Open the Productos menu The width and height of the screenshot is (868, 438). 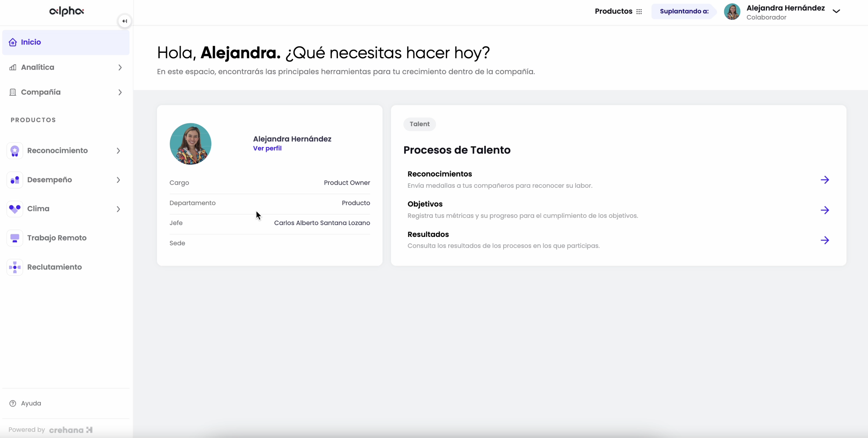click(613, 11)
